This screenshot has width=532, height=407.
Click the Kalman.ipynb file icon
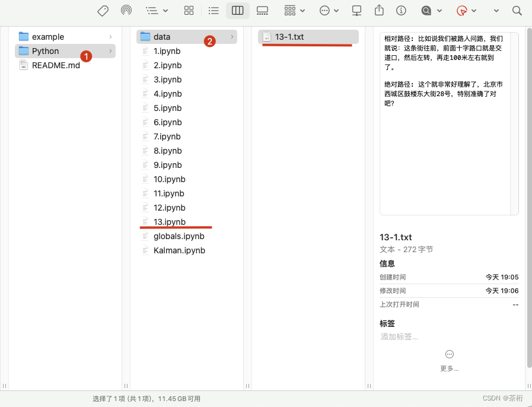coord(145,250)
